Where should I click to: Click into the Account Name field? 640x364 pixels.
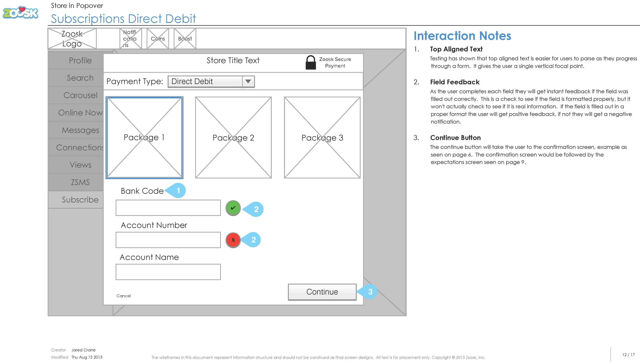[168, 272]
